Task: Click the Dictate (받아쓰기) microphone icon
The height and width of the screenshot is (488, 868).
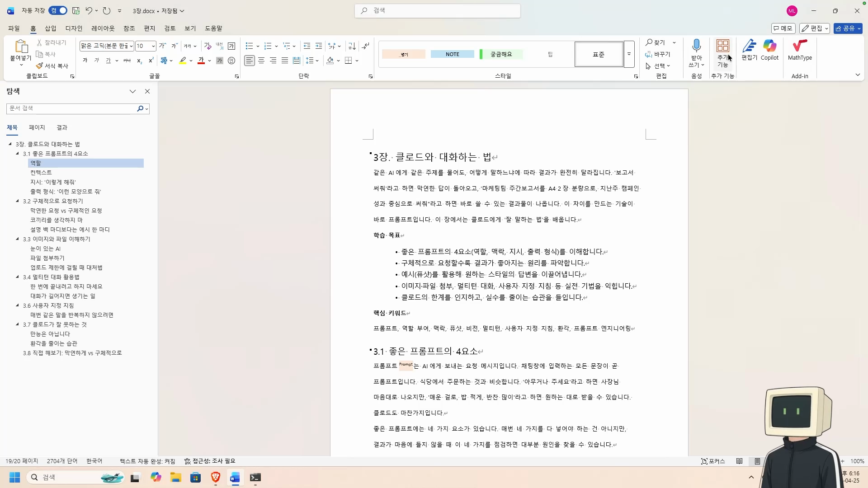Action: click(x=696, y=46)
